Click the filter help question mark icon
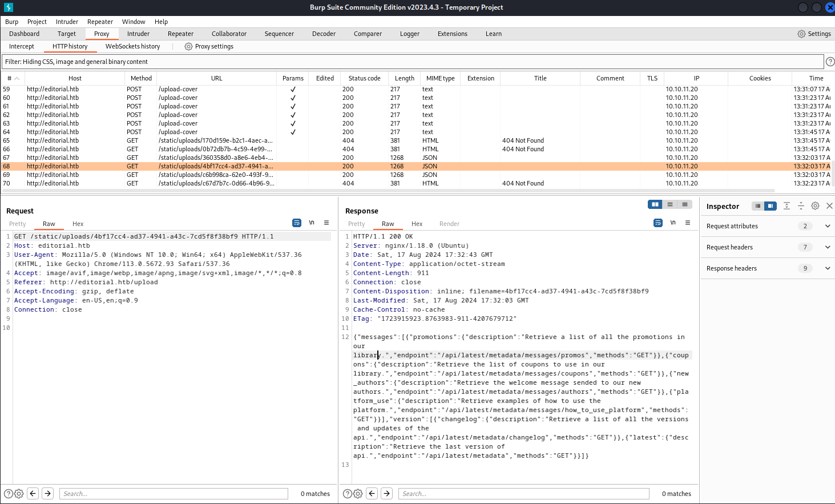Viewport: 835px width, 504px height. [x=830, y=62]
